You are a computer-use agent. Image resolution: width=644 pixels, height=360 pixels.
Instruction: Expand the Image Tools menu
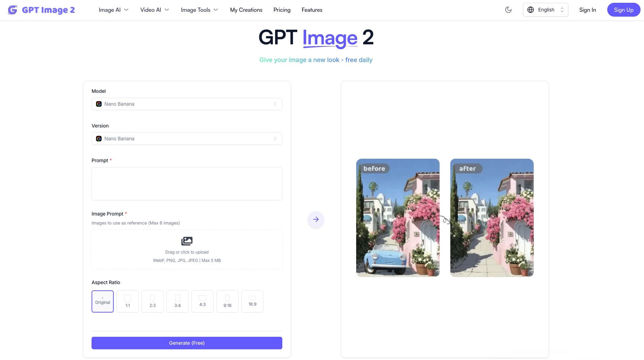(x=199, y=10)
